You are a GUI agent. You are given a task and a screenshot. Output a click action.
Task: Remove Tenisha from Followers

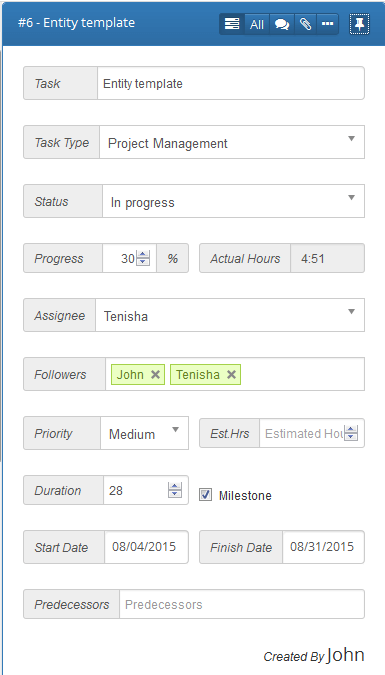231,375
